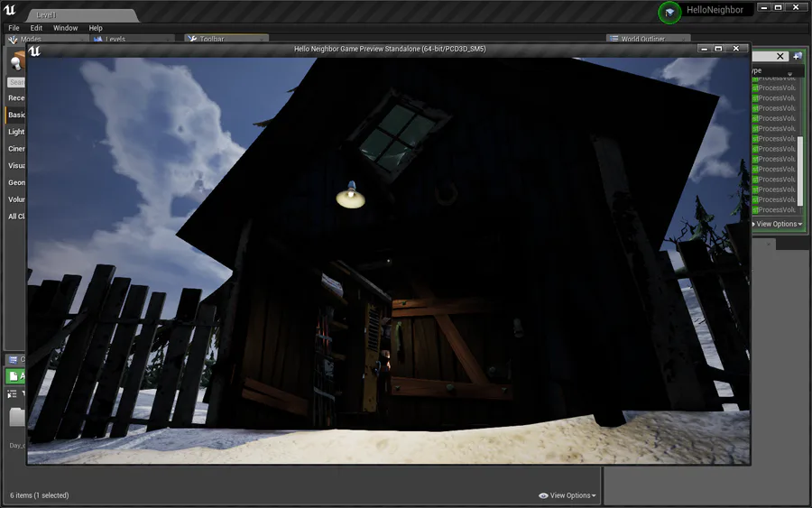Click the '6 items (1 selected)' status text
812x508 pixels.
pyautogui.click(x=40, y=495)
